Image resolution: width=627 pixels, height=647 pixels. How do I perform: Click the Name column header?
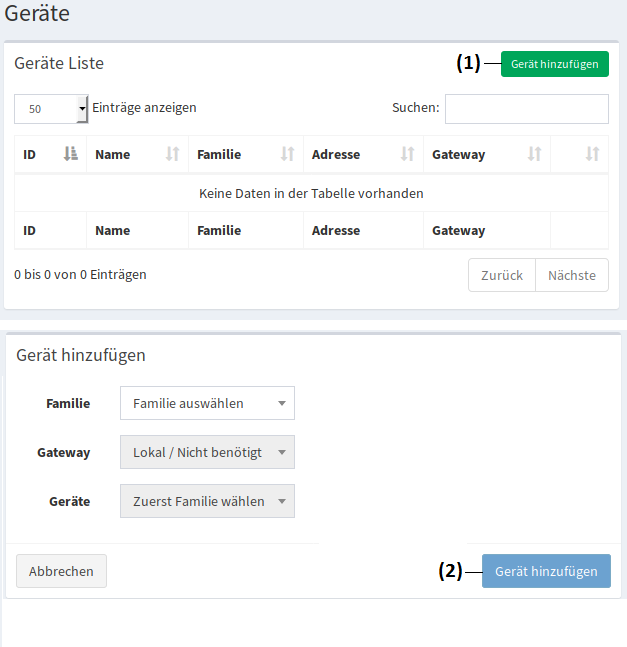pyautogui.click(x=113, y=154)
